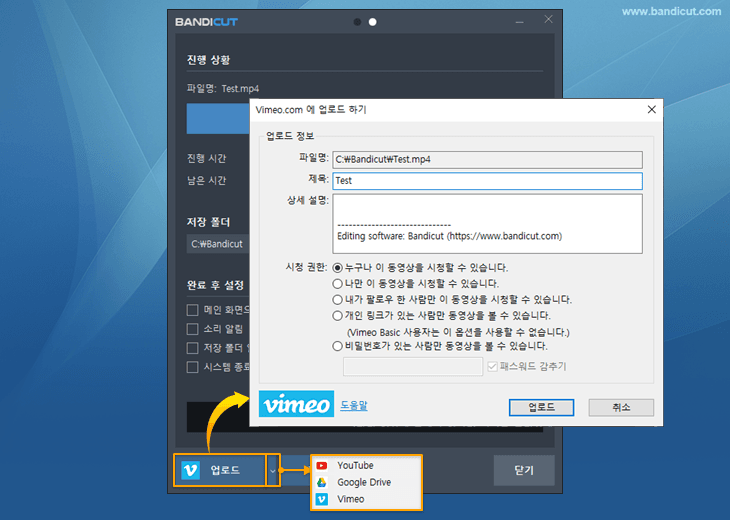Viewport: 730px width, 520px height.
Task: Click the password input field
Action: click(x=412, y=366)
